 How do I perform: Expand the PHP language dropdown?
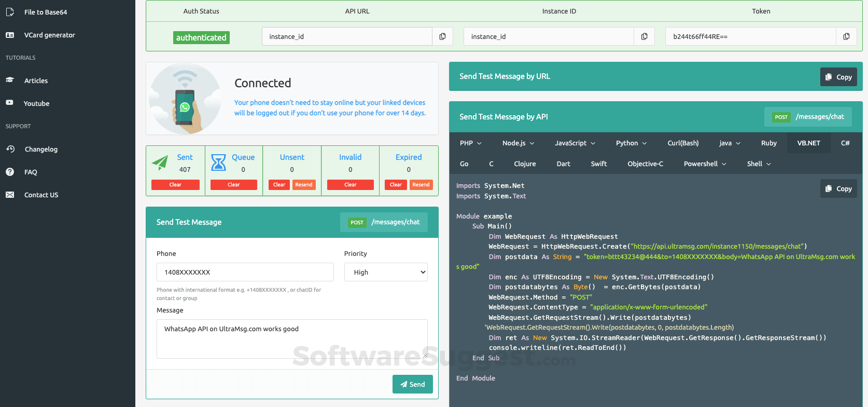pyautogui.click(x=470, y=143)
